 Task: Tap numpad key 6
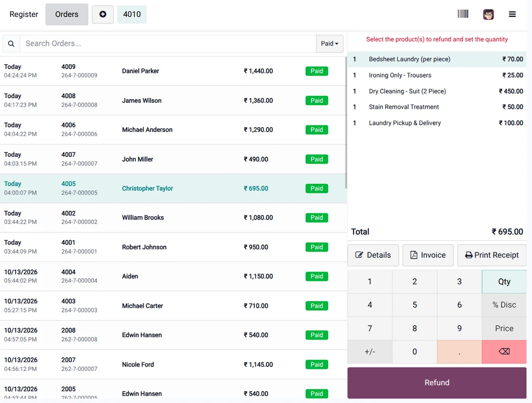(459, 305)
